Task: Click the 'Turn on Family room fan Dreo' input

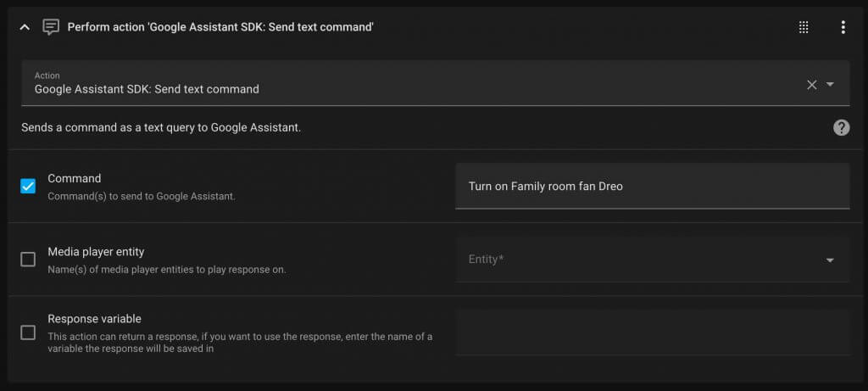Action: tap(652, 186)
